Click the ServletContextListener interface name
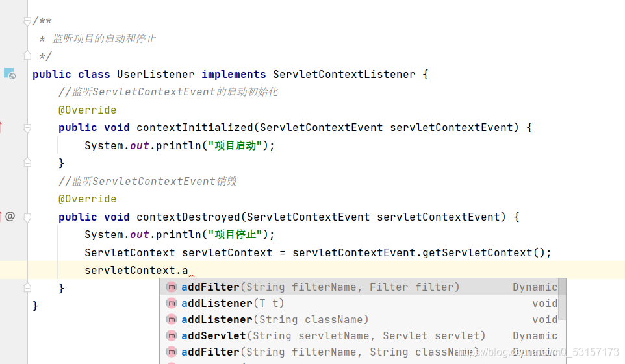The width and height of the screenshot is (625, 364). click(x=344, y=75)
